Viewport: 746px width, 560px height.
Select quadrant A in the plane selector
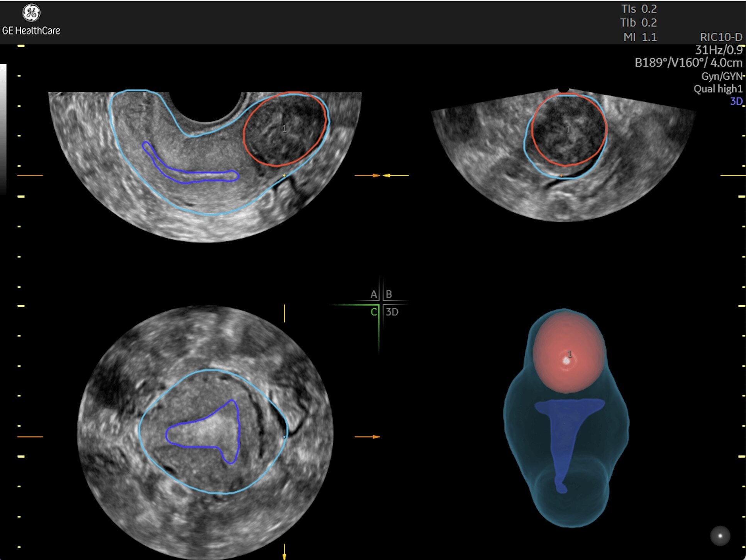tap(373, 294)
